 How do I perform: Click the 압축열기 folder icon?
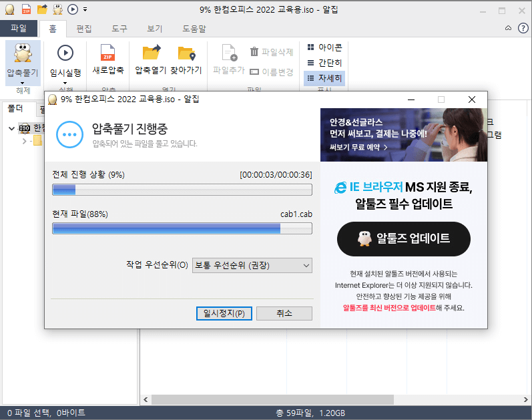point(151,53)
